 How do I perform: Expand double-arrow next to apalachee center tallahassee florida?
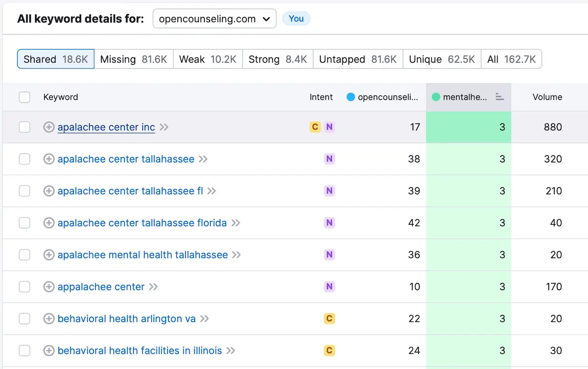pos(236,223)
